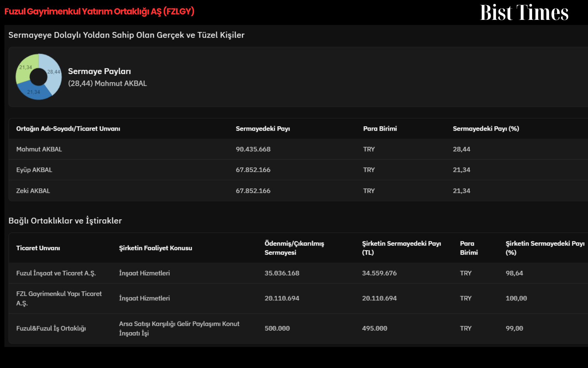
Task: Click the Sermayedeki Payı column header
Action: click(x=263, y=129)
